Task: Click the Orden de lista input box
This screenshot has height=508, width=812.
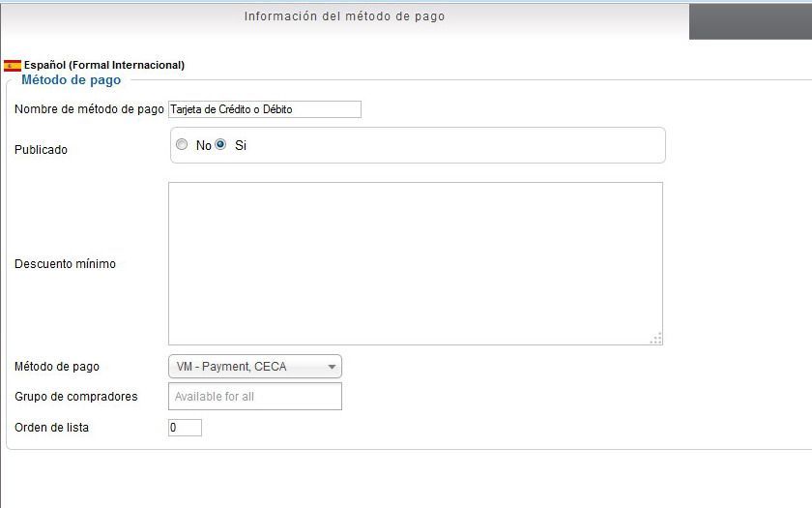Action: click(185, 428)
